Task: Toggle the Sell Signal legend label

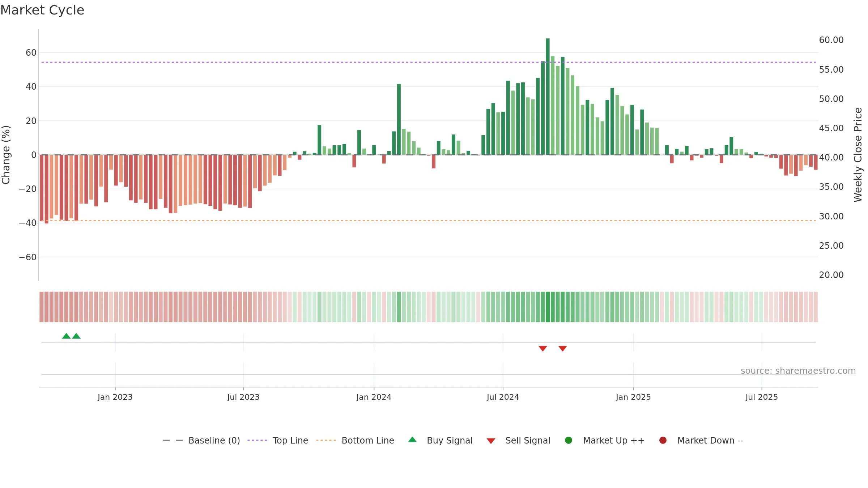Action: (x=528, y=440)
